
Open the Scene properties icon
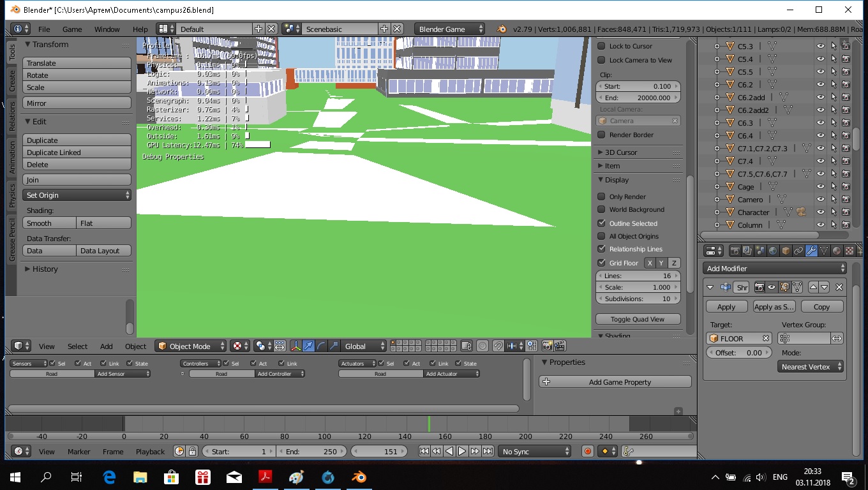760,251
